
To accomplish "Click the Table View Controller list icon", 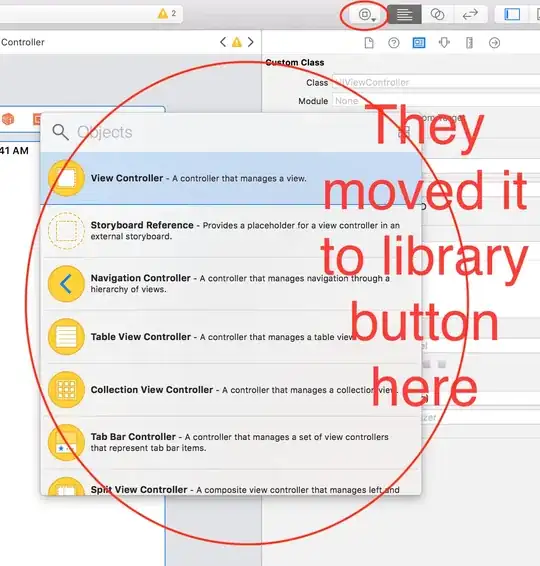I will (x=66, y=337).
